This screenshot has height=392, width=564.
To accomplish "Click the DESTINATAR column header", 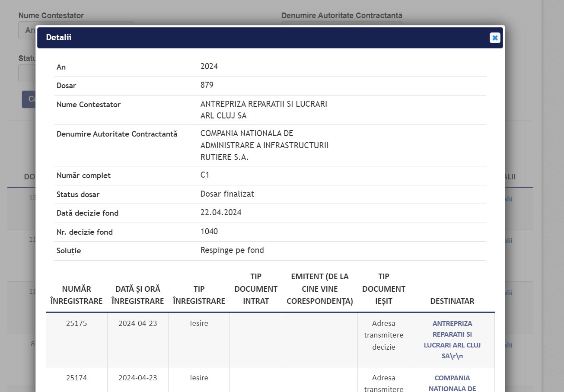I will [x=452, y=301].
